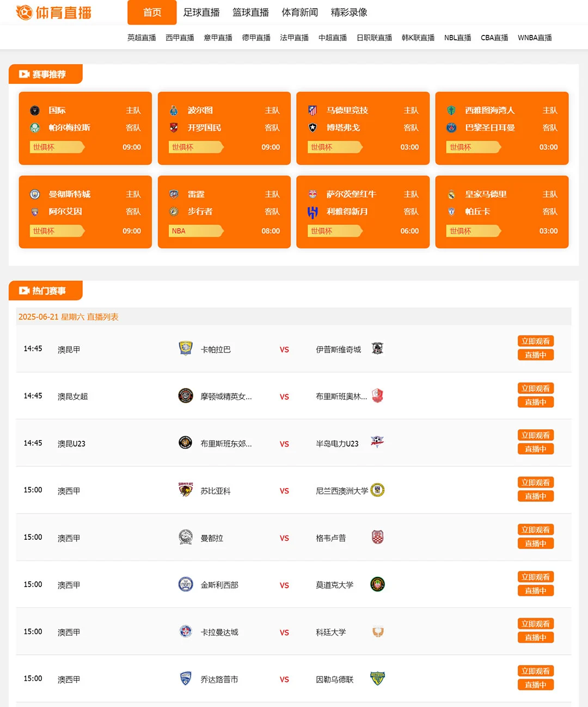Open the 篮球直播 menu item

[250, 13]
